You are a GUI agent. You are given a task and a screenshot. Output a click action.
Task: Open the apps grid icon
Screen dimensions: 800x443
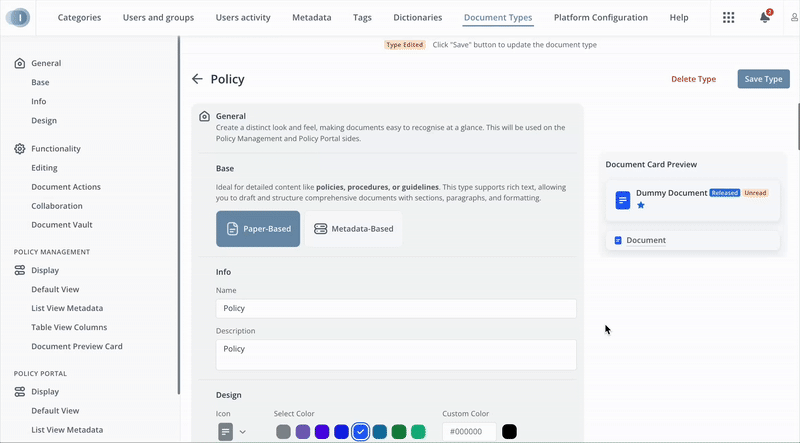point(729,17)
